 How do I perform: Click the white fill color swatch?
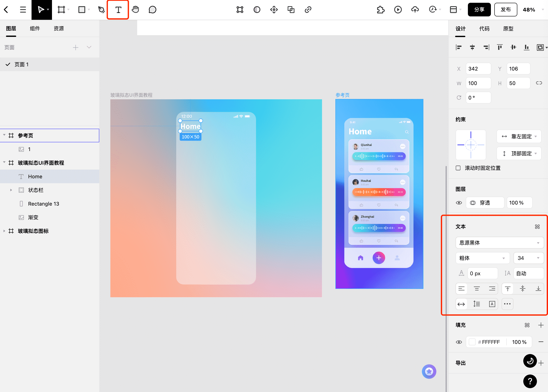pyautogui.click(x=472, y=342)
